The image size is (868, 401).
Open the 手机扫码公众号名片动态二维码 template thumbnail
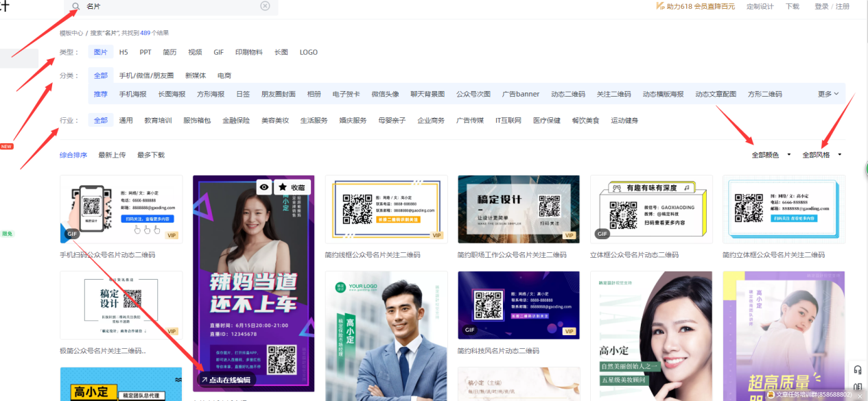121,209
